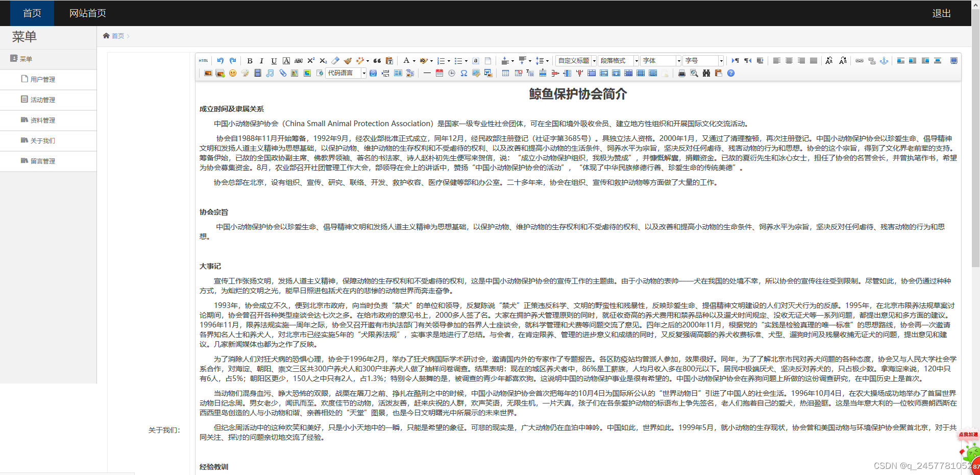
Task: Open font color dropdown arrow
Action: tap(414, 61)
